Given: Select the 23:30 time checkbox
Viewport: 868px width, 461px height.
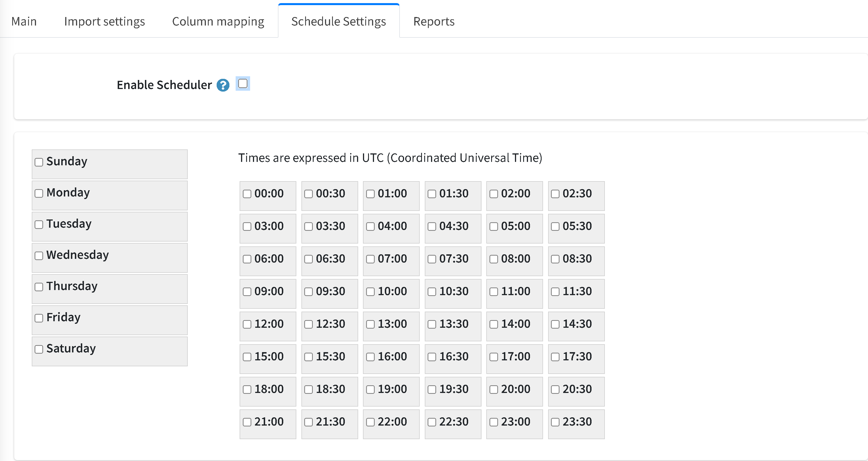Looking at the screenshot, I should pyautogui.click(x=555, y=422).
